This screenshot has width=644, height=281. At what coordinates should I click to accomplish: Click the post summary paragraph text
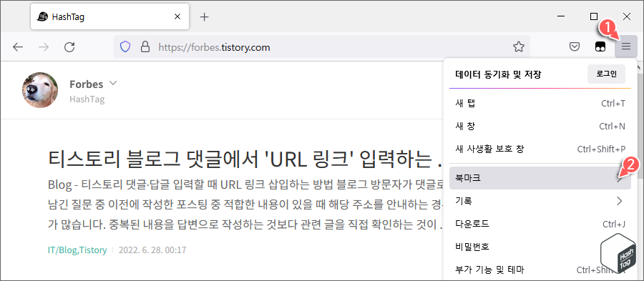coord(245,204)
